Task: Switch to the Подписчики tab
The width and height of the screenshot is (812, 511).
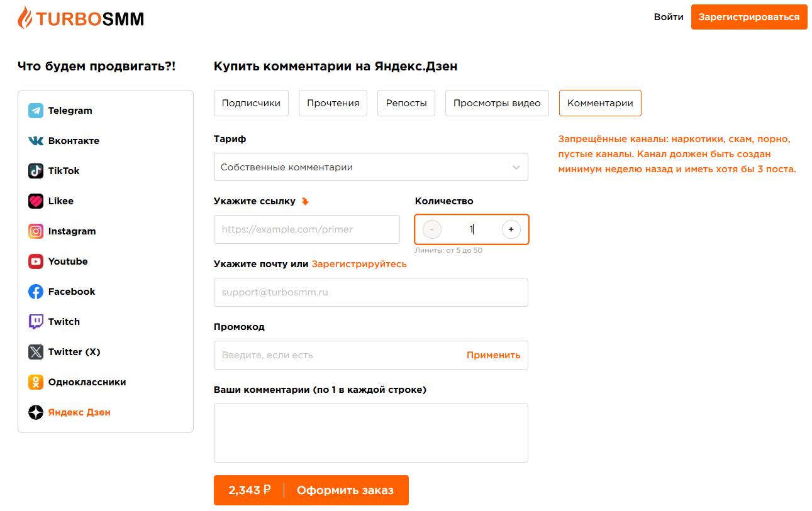Action: click(251, 103)
